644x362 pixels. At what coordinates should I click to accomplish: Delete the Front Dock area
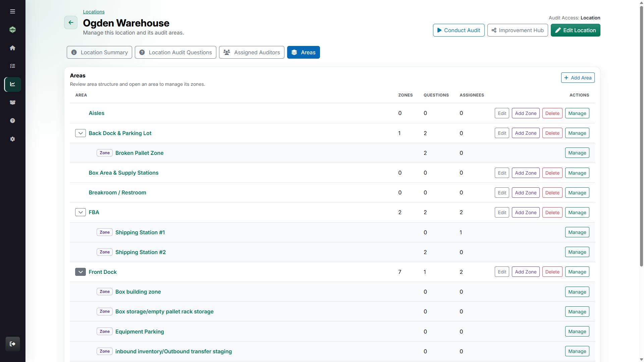click(x=552, y=272)
